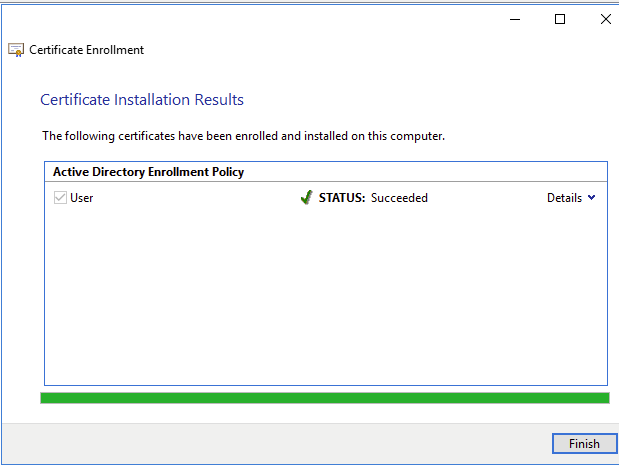The height and width of the screenshot is (465, 619).
Task: Click the green success checkmark icon
Action: click(306, 198)
